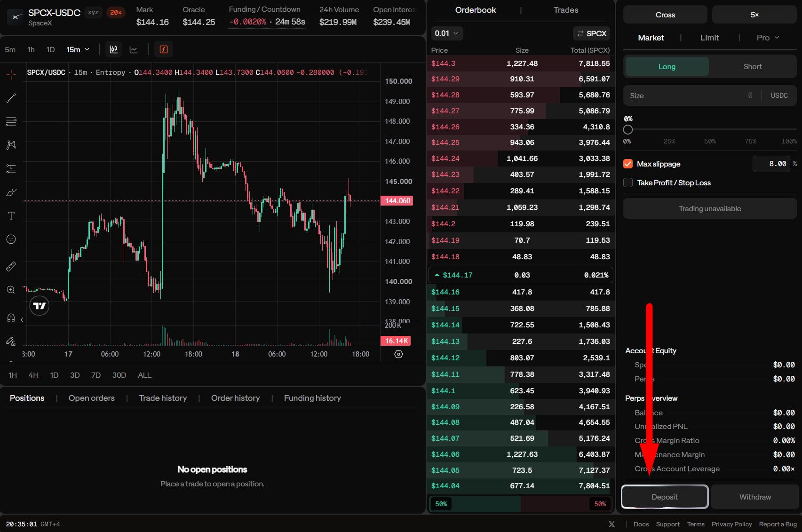Open the indicators function icon
Viewport: 802px width, 532px height.
[x=164, y=49]
